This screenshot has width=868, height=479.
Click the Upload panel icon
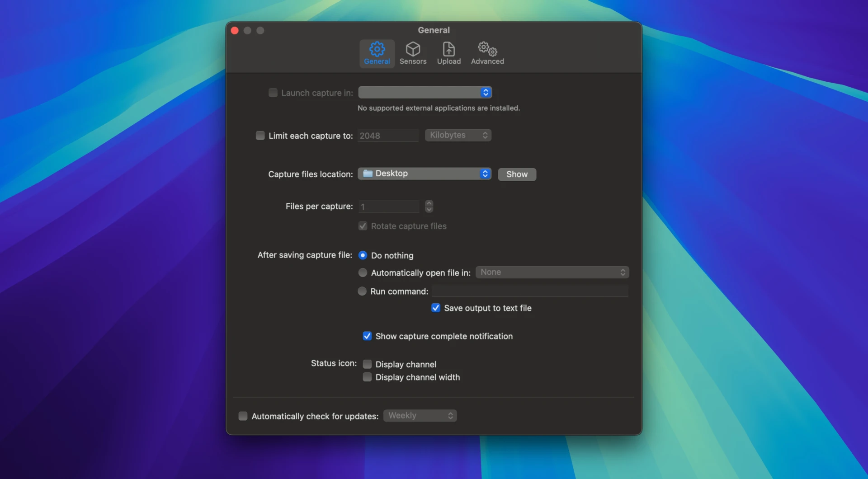[448, 49]
